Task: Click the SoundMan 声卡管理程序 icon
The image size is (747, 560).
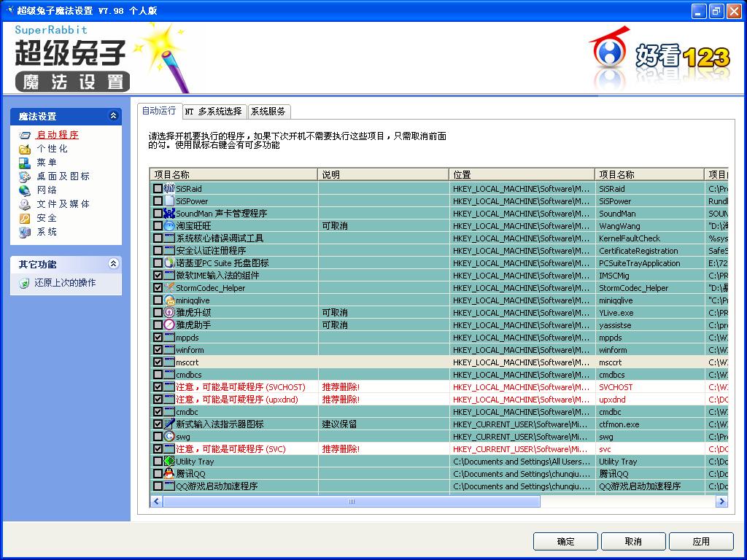Action: 169,214
